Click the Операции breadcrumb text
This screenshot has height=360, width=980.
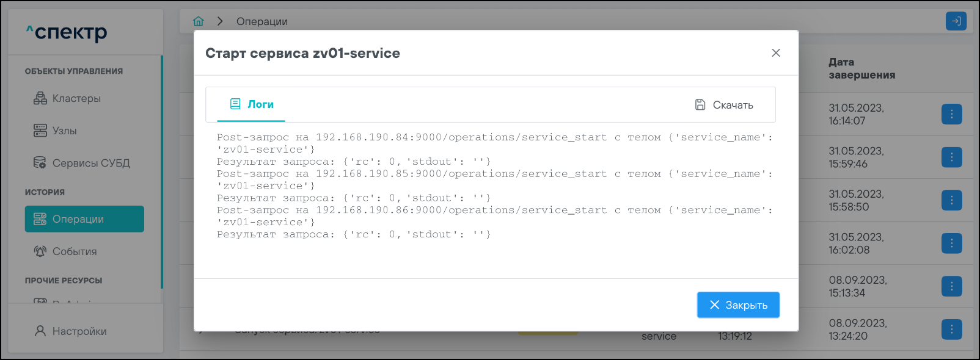click(x=261, y=21)
